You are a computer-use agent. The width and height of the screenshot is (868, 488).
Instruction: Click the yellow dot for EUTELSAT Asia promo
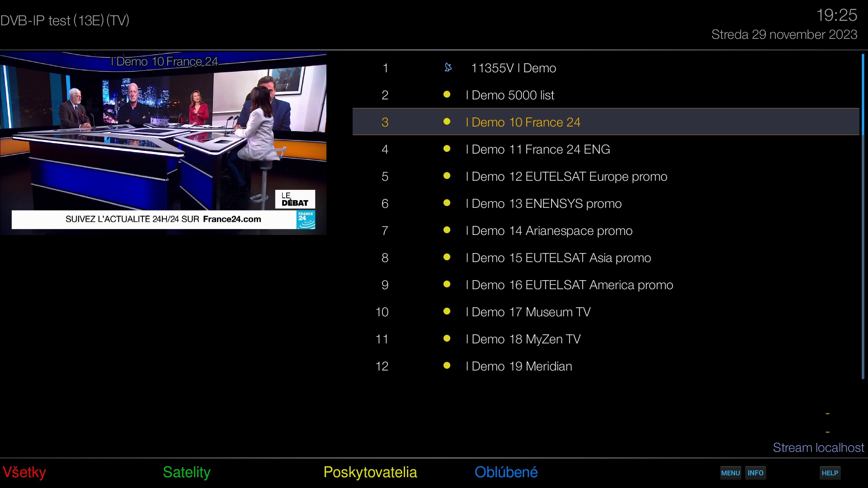(x=447, y=257)
